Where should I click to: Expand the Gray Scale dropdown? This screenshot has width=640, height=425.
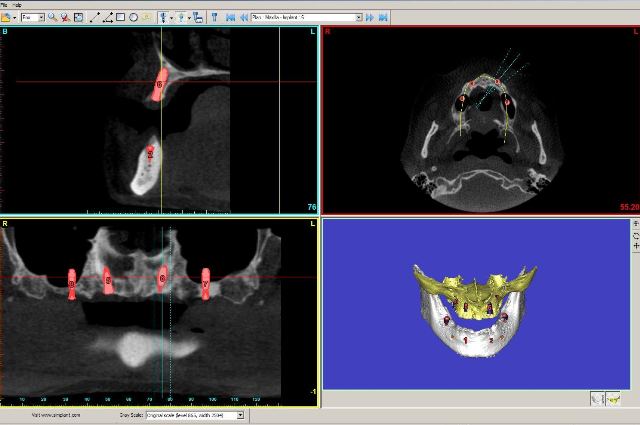pyautogui.click(x=239, y=414)
